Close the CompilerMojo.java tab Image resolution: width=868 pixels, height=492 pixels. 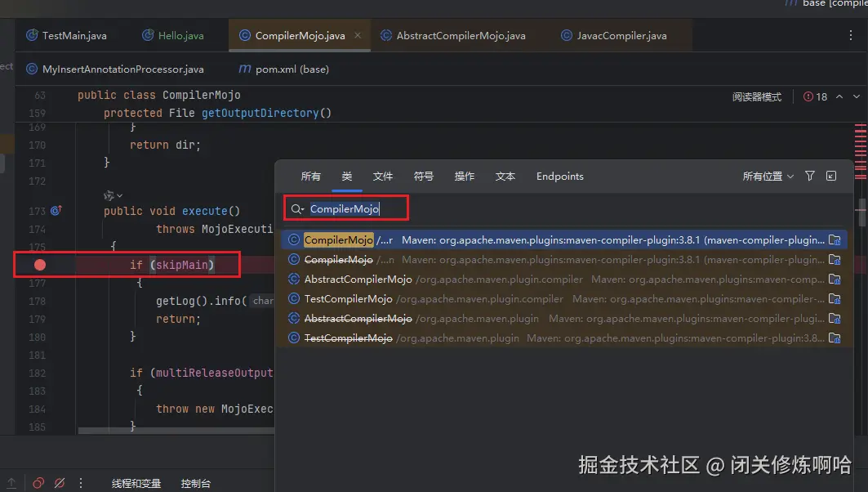click(358, 35)
